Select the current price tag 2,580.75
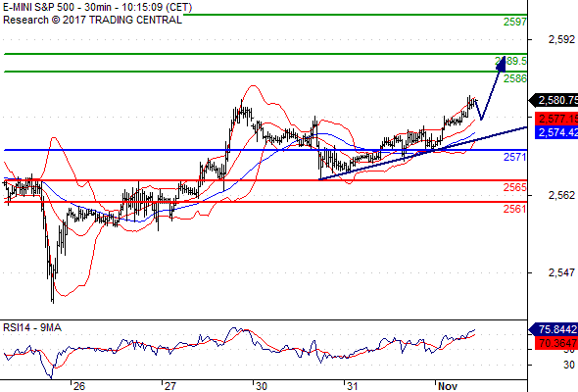The image size is (578, 392). click(554, 100)
